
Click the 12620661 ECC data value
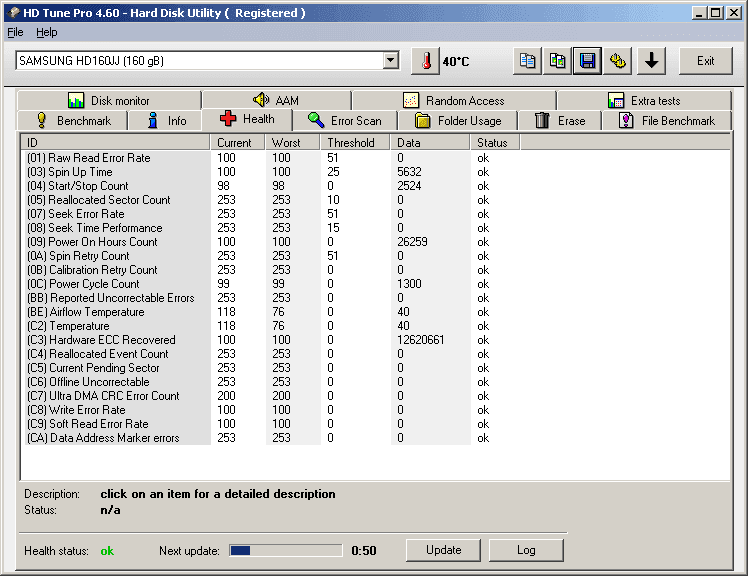click(420, 340)
